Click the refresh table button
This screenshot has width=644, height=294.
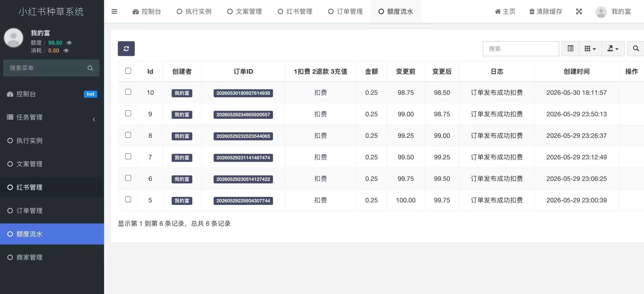126,48
